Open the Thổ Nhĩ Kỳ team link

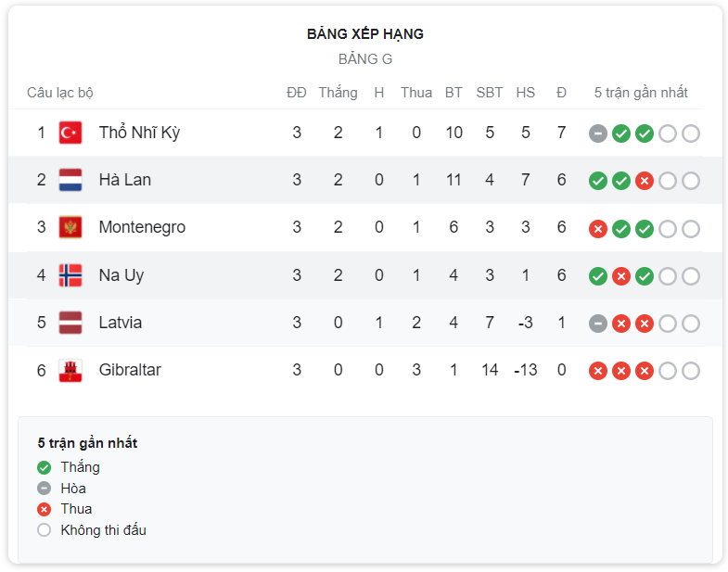139,133
